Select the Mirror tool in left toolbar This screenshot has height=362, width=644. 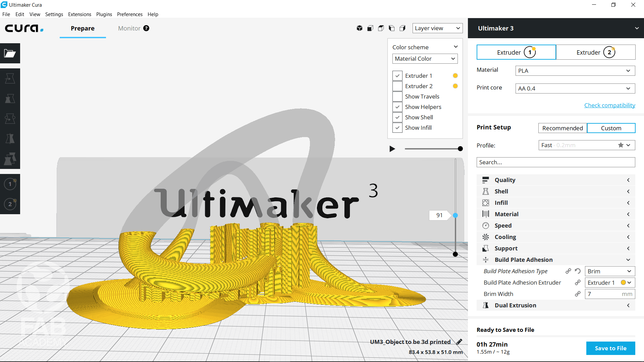coord(10,139)
